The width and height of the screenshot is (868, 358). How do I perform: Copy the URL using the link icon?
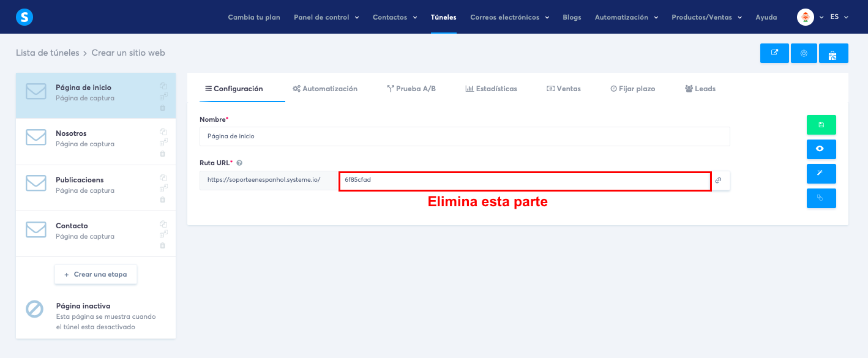719,181
